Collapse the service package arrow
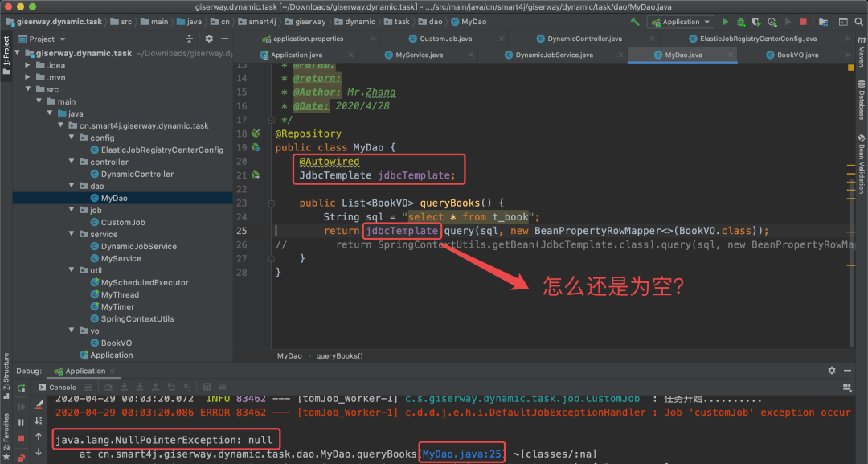 coord(72,234)
